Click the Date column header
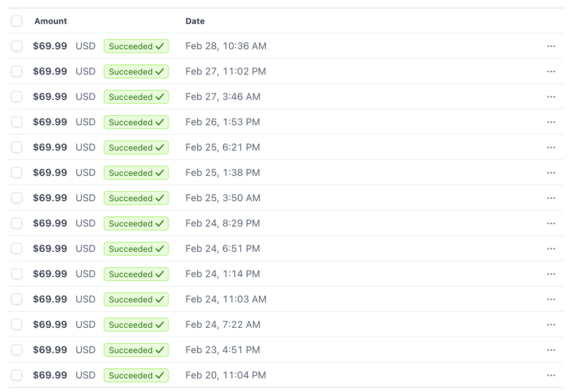574x392 pixels. [195, 21]
